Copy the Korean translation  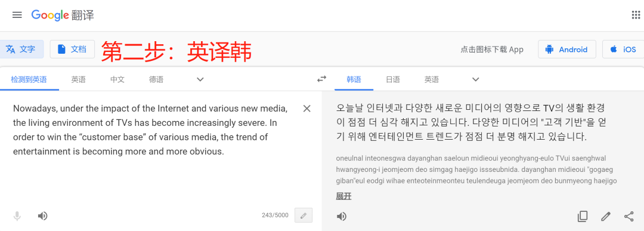click(583, 216)
